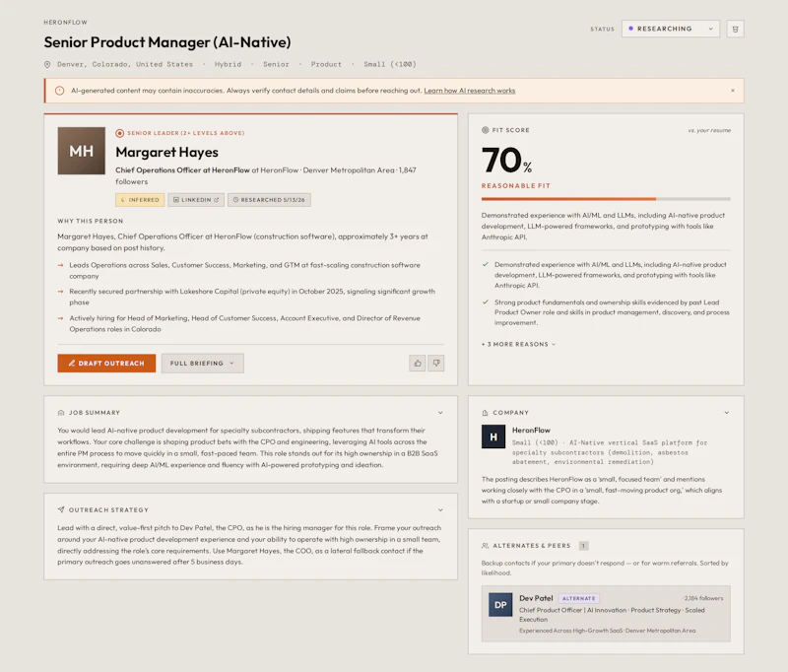Expand the Full Briefing dropdown
Viewport: 788px width, 672px height.
[x=203, y=363]
